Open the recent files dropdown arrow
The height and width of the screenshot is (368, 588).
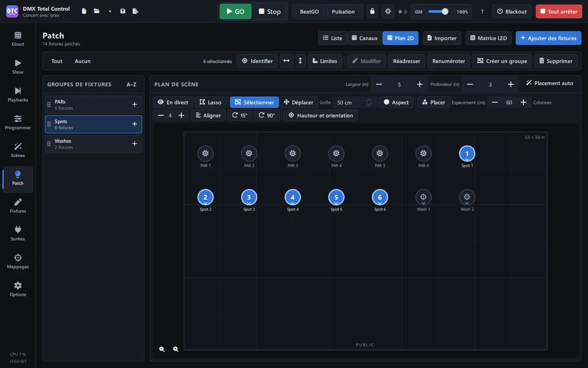pyautogui.click(x=110, y=11)
